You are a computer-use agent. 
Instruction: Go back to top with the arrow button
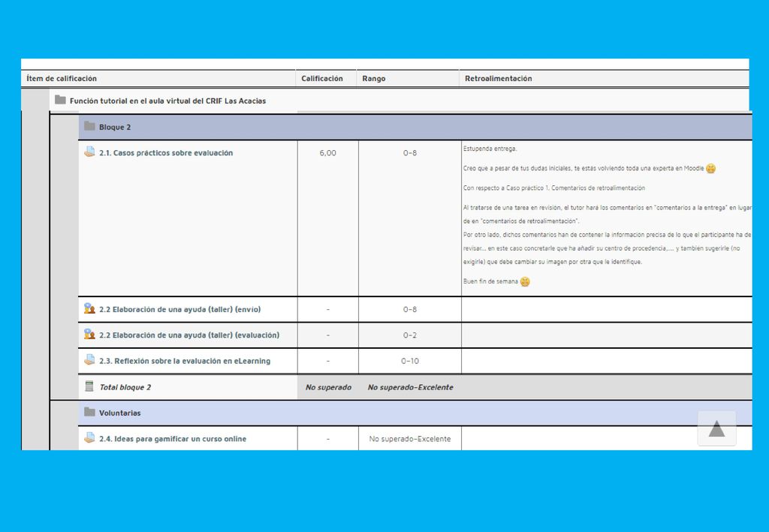point(716,428)
